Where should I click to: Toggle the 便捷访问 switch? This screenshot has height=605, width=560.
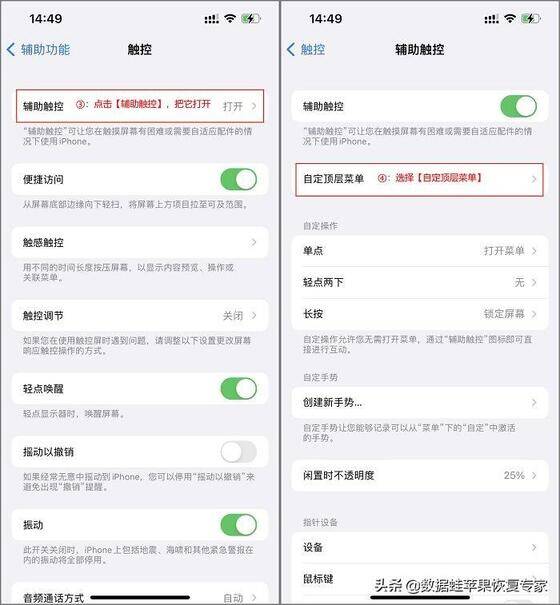coord(239,179)
